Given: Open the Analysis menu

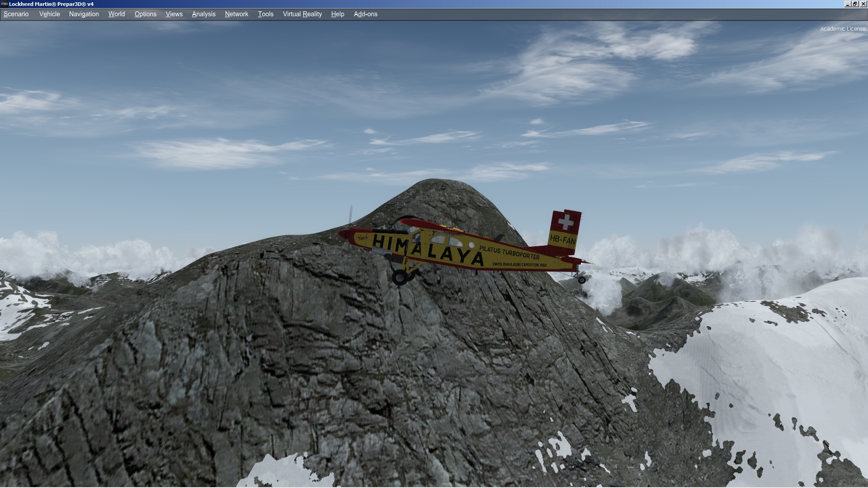Looking at the screenshot, I should tap(203, 14).
